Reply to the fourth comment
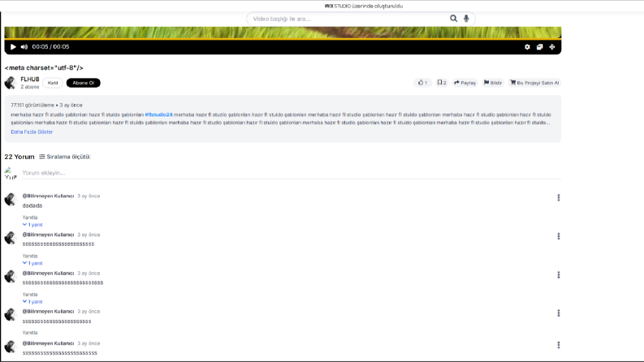Screen dimensions: 644x362 [30, 333]
